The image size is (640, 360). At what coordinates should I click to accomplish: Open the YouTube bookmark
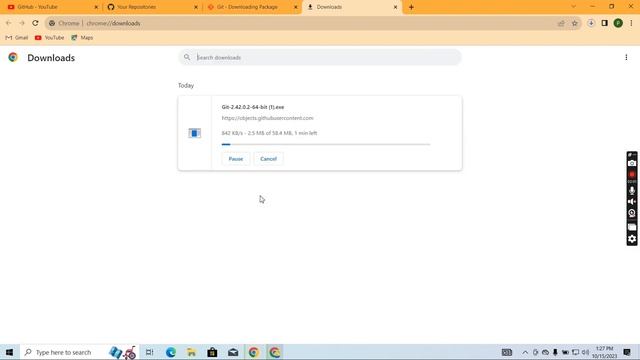pyautogui.click(x=49, y=38)
